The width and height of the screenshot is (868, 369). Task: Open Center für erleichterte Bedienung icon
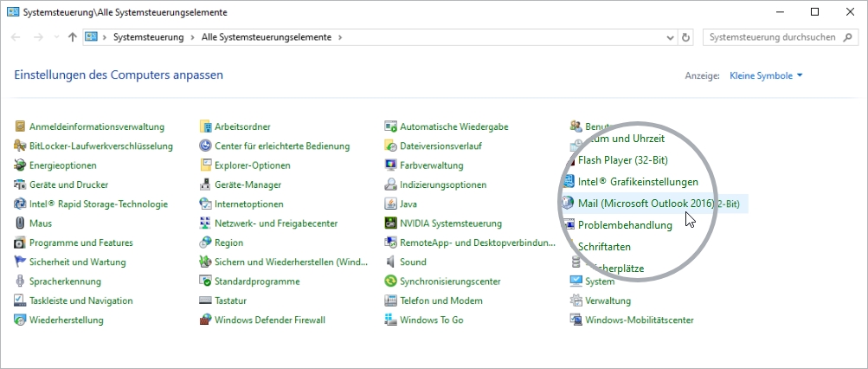(205, 146)
